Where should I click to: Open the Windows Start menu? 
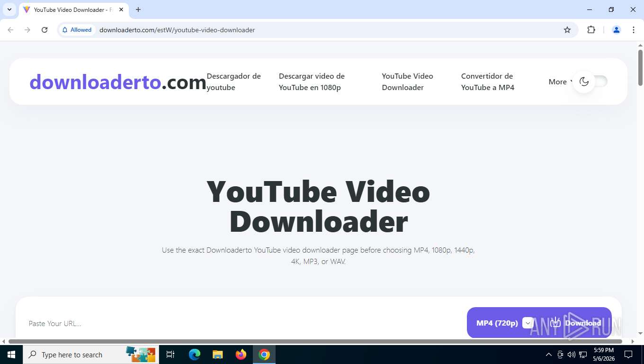click(x=11, y=355)
